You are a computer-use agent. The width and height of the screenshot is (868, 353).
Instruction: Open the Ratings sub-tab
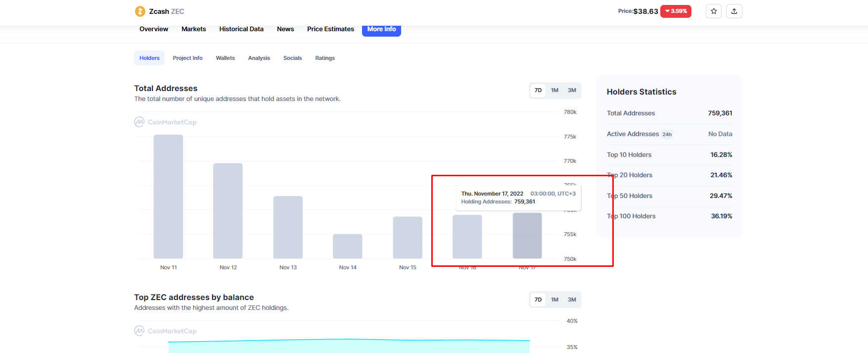(325, 58)
